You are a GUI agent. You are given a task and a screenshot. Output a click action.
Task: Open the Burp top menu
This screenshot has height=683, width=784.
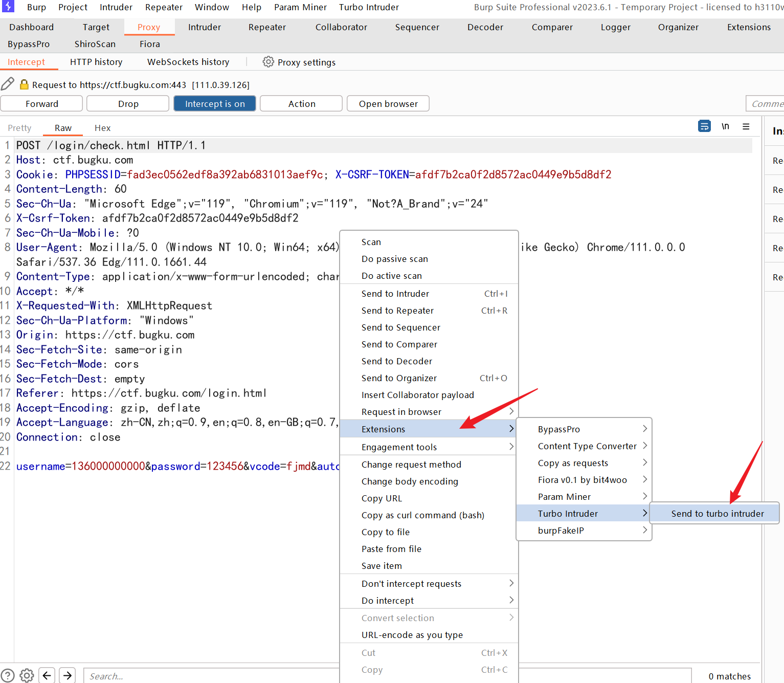click(36, 7)
